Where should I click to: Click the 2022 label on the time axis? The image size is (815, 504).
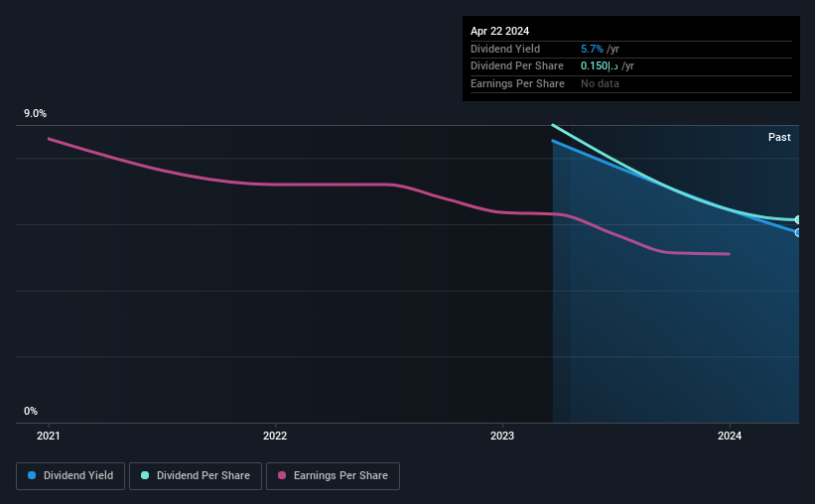(x=275, y=436)
